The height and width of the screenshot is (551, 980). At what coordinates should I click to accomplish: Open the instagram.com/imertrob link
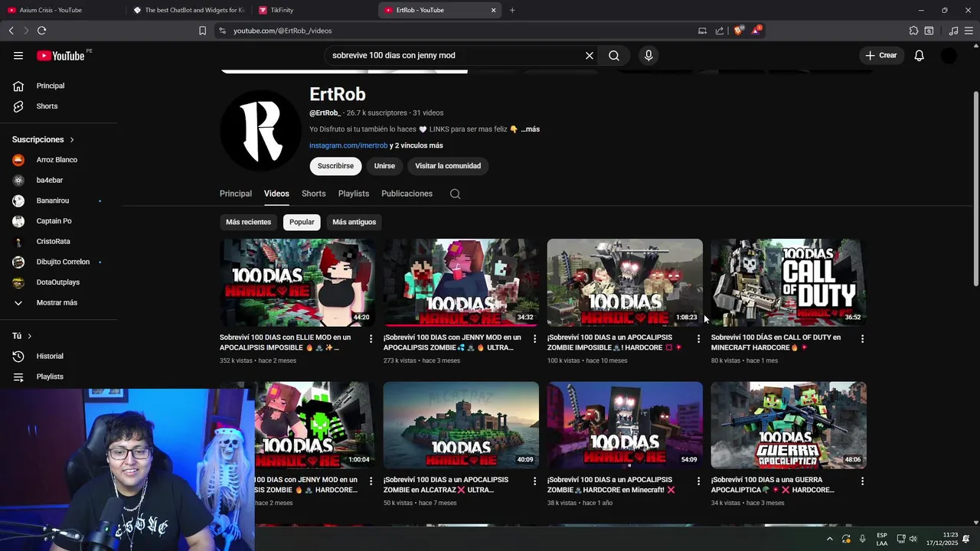tap(348, 145)
